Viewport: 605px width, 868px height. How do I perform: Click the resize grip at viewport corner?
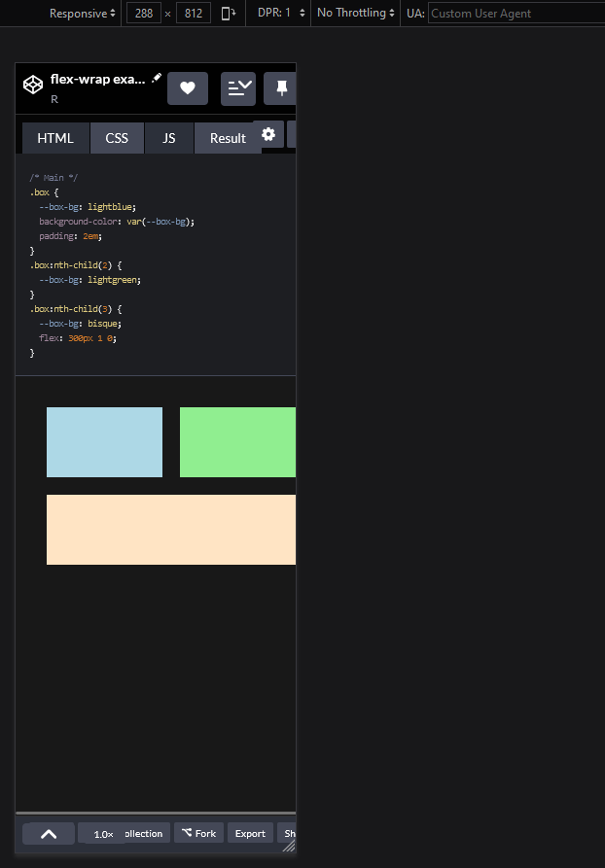point(289,846)
